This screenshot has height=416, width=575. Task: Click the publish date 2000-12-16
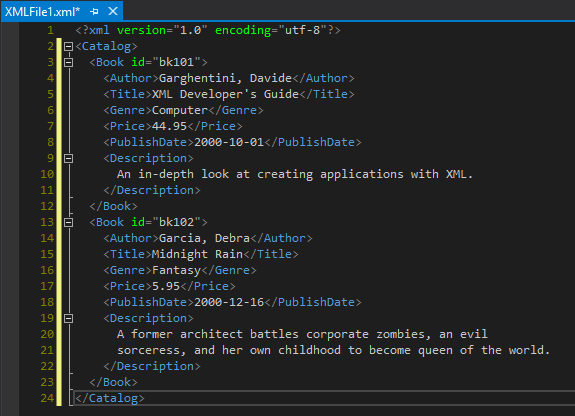[229, 302]
